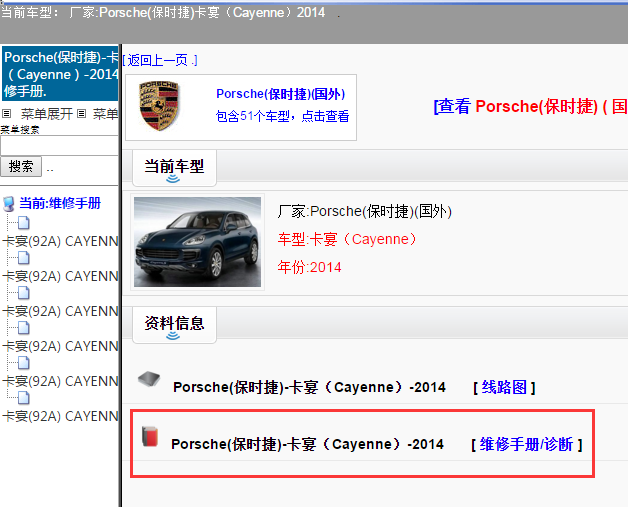
Task: Select the 资料信息 section tab
Action: point(174,324)
